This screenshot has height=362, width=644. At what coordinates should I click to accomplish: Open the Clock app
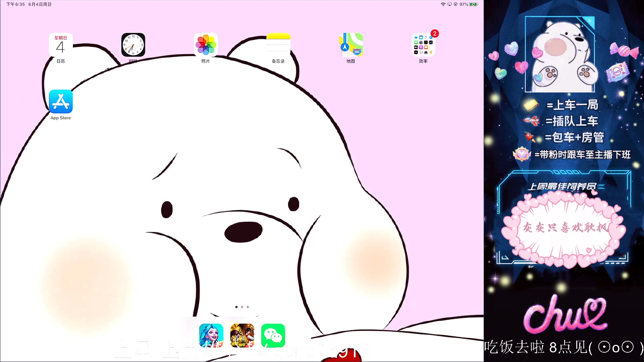[133, 45]
